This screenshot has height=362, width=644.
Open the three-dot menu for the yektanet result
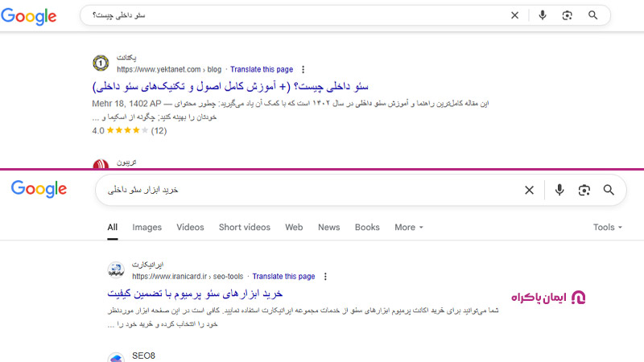tap(303, 69)
